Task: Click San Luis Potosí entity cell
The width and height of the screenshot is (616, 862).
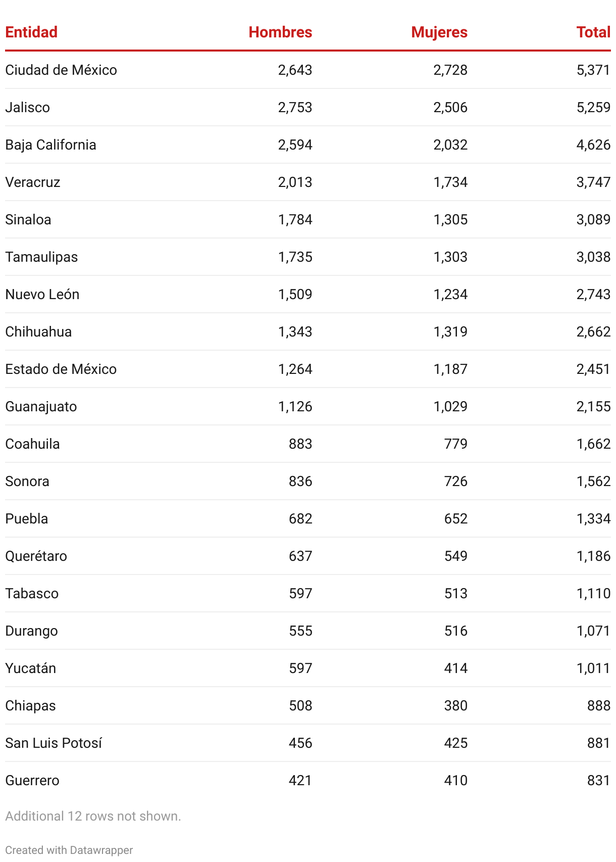Action: pos(54,743)
